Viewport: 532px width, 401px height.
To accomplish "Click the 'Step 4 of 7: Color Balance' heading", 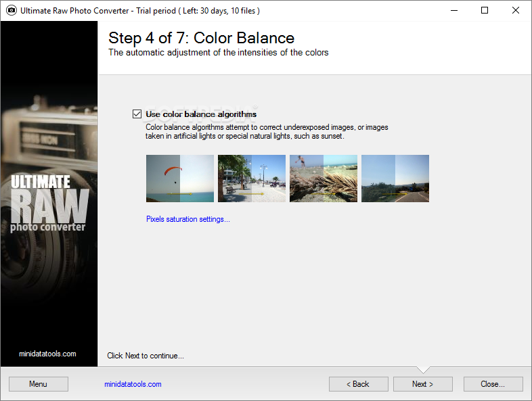I will click(201, 38).
